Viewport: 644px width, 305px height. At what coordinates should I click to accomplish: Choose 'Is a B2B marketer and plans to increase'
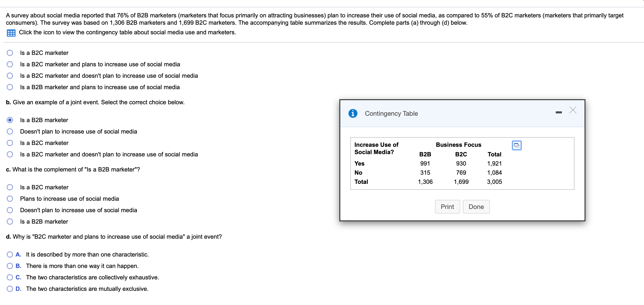[10, 87]
